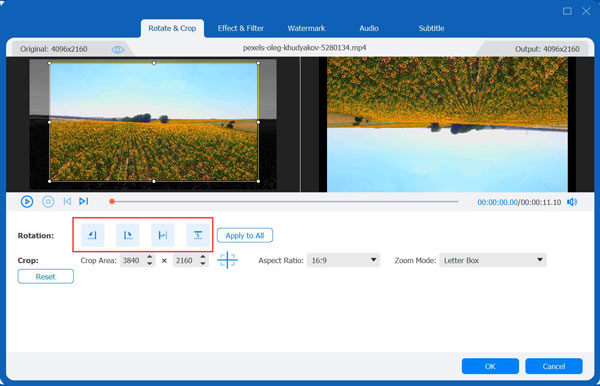Screen dimensions: 600x386
Task: Flip video horizontally
Action: point(163,235)
